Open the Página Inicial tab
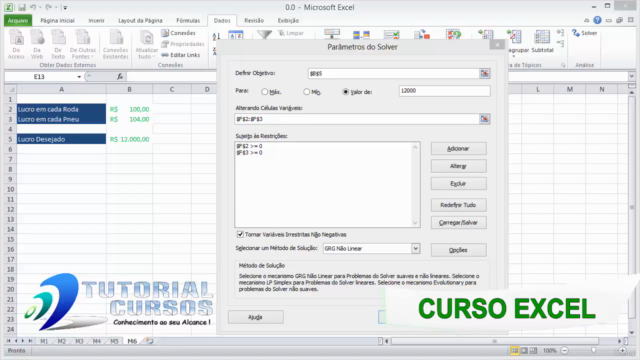Image resolution: width=640 pixels, height=360 pixels. tap(57, 20)
